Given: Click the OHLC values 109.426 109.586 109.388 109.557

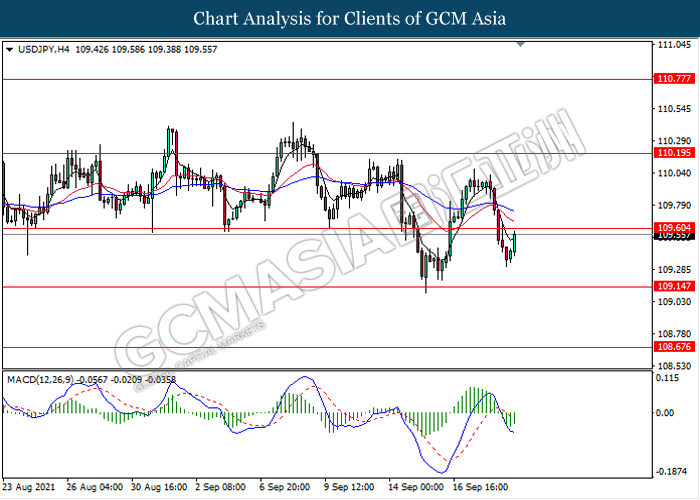Looking at the screenshot, I should pos(146,50).
